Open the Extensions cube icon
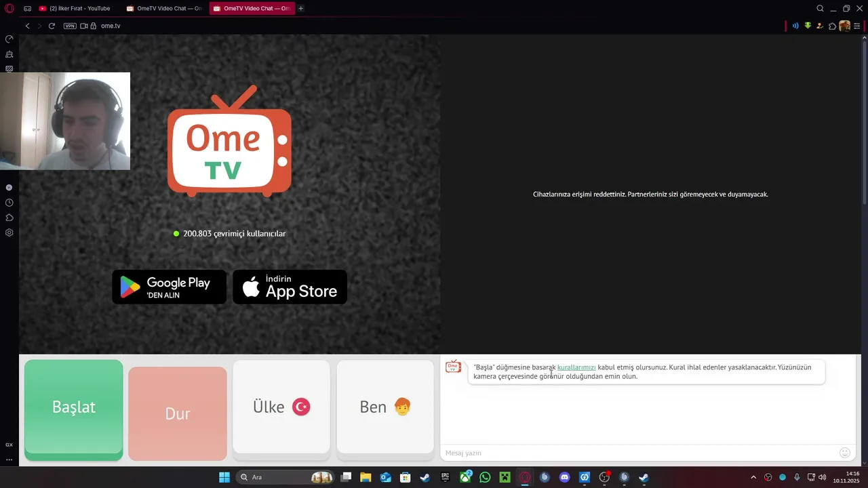 tap(832, 26)
